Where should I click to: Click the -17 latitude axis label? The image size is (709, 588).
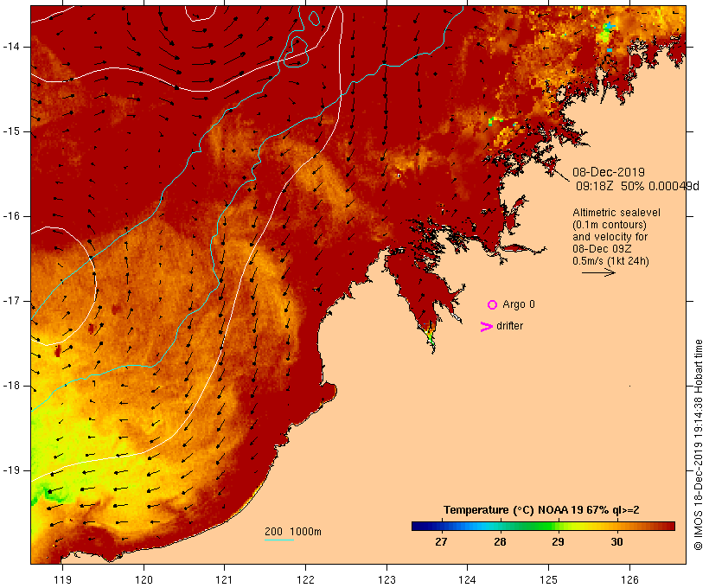11,301
